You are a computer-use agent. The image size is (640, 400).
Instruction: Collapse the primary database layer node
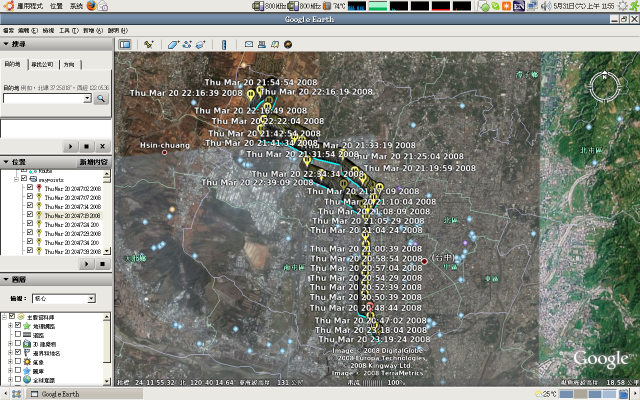(4, 317)
